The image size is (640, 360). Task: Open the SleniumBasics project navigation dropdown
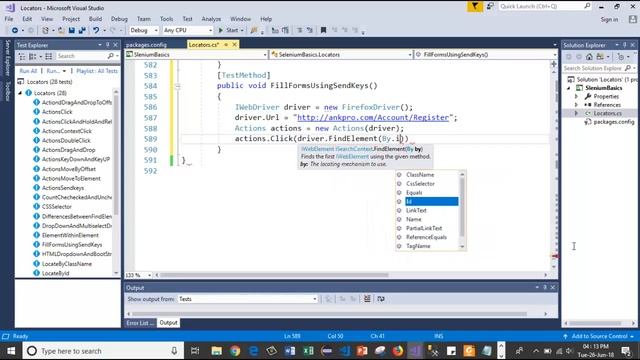(x=196, y=54)
